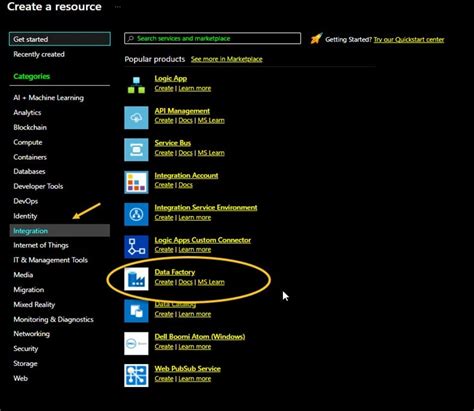Select the Analytics category
The image size is (474, 411).
click(27, 113)
